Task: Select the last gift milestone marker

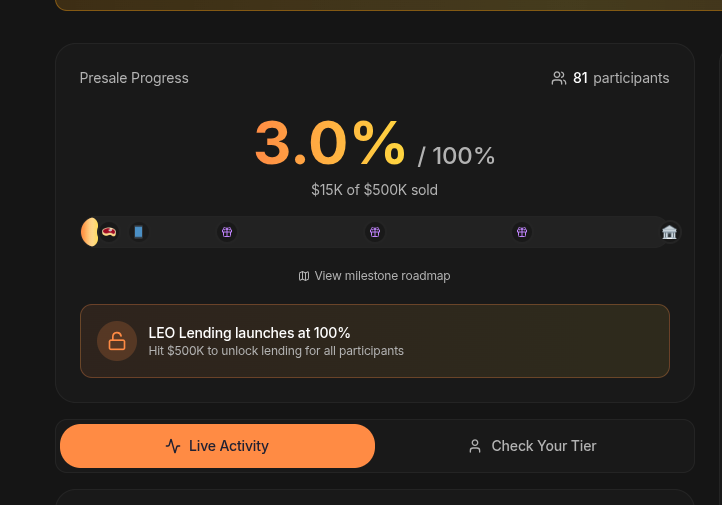Action: pyautogui.click(x=522, y=232)
